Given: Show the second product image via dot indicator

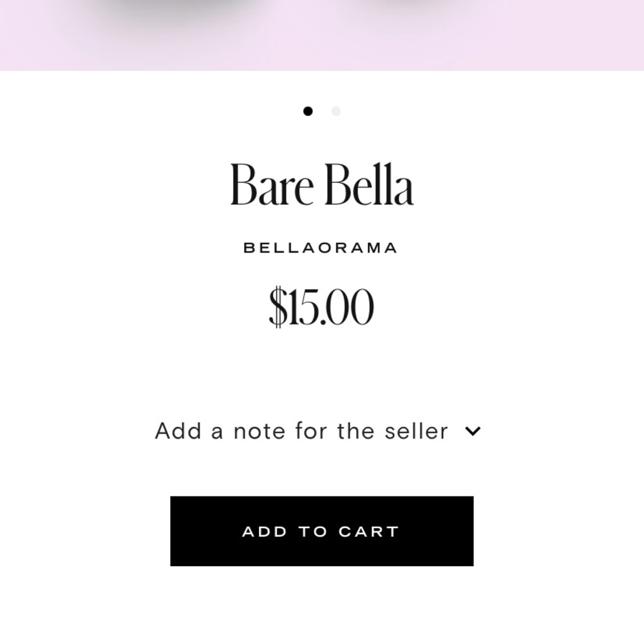Looking at the screenshot, I should (x=336, y=111).
